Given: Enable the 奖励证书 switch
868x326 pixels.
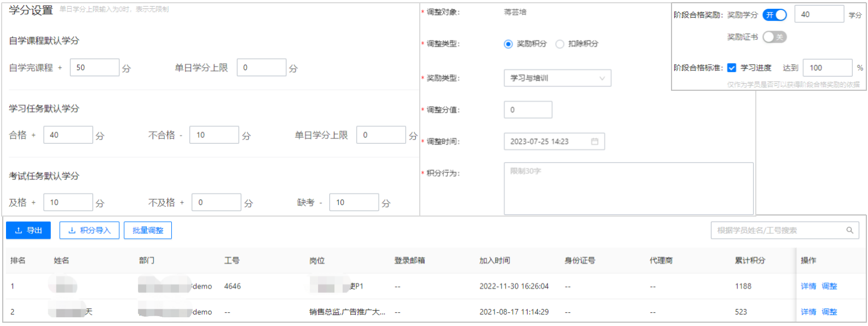Looking at the screenshot, I should coord(774,37).
